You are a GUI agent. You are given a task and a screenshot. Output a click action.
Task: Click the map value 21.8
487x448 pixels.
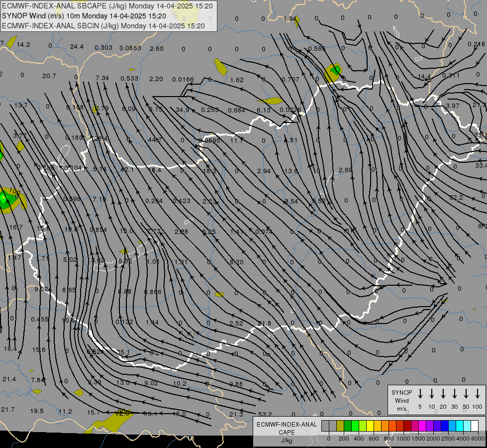coord(264,324)
